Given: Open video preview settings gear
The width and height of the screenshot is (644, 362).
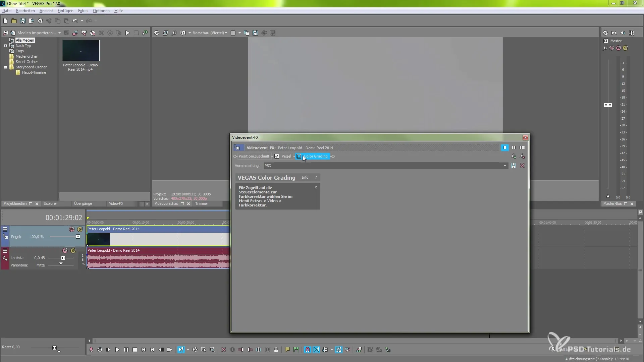Looking at the screenshot, I should pos(157,33).
